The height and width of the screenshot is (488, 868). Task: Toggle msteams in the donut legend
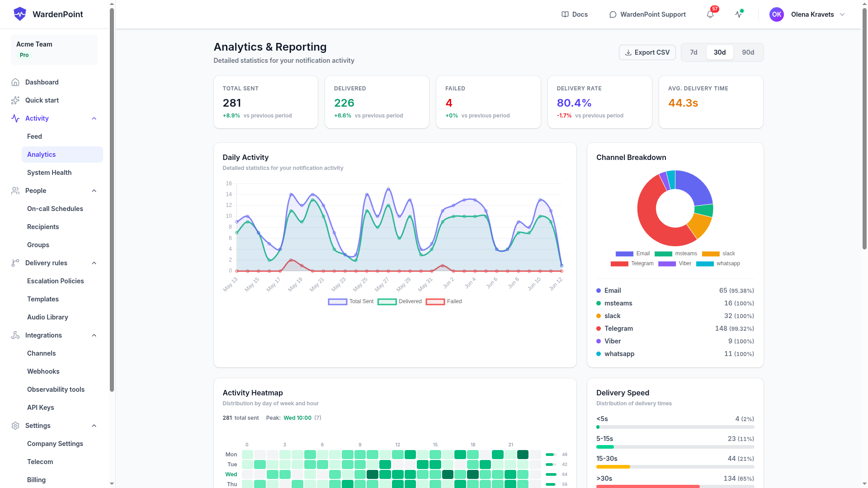pos(676,253)
